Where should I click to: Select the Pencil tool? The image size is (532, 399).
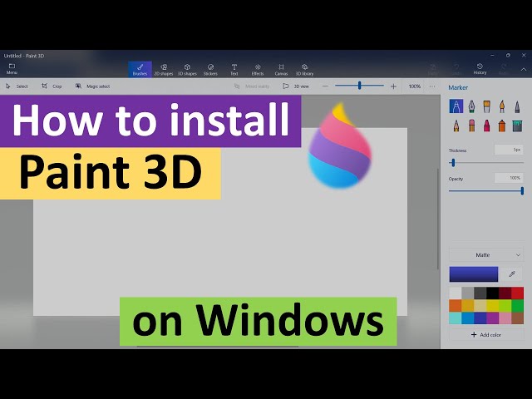456,126
